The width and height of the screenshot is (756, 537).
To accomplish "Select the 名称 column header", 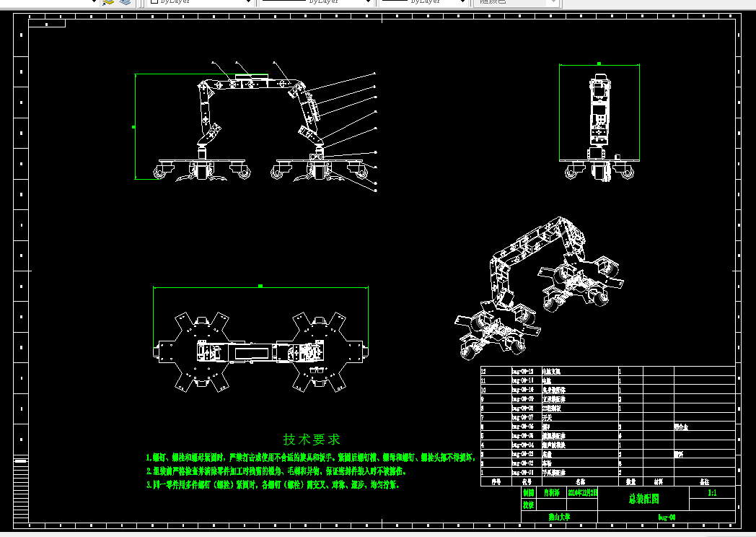I will 580,481.
